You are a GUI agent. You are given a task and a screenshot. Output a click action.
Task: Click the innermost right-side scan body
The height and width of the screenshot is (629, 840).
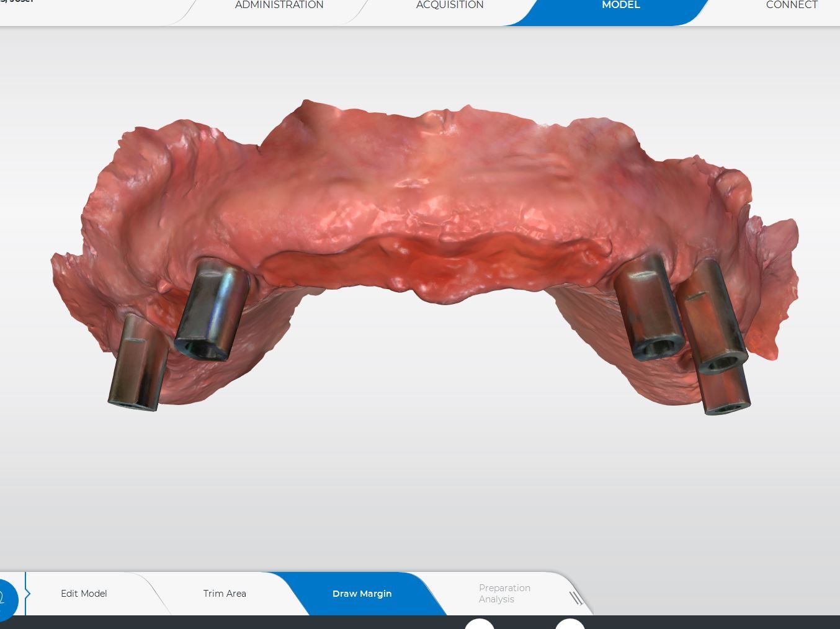tap(648, 307)
